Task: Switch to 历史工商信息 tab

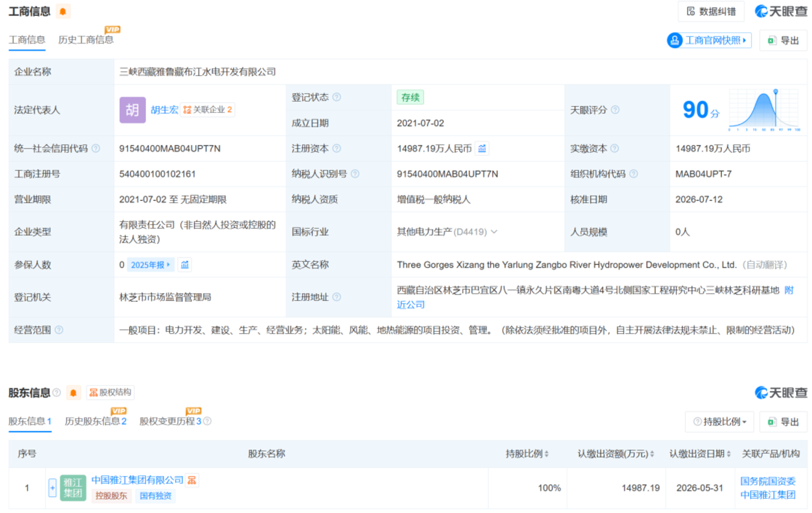Action: [x=86, y=40]
